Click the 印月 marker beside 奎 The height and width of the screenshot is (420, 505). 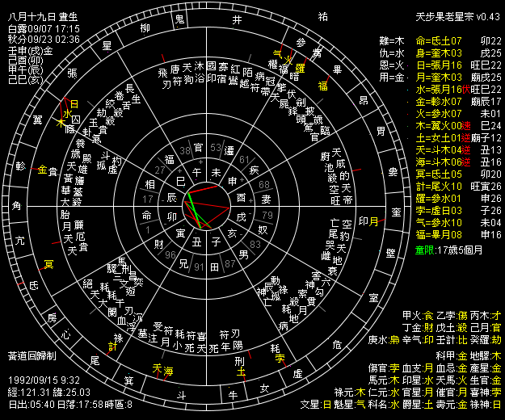coord(368,220)
